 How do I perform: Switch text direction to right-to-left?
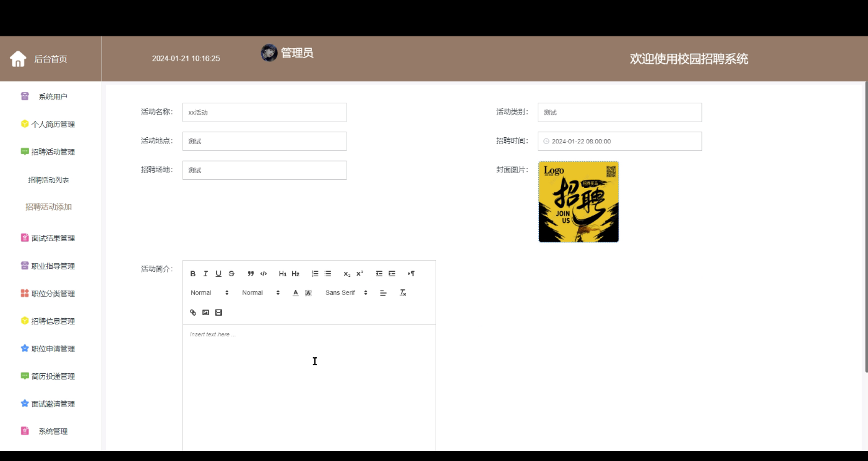click(x=411, y=274)
